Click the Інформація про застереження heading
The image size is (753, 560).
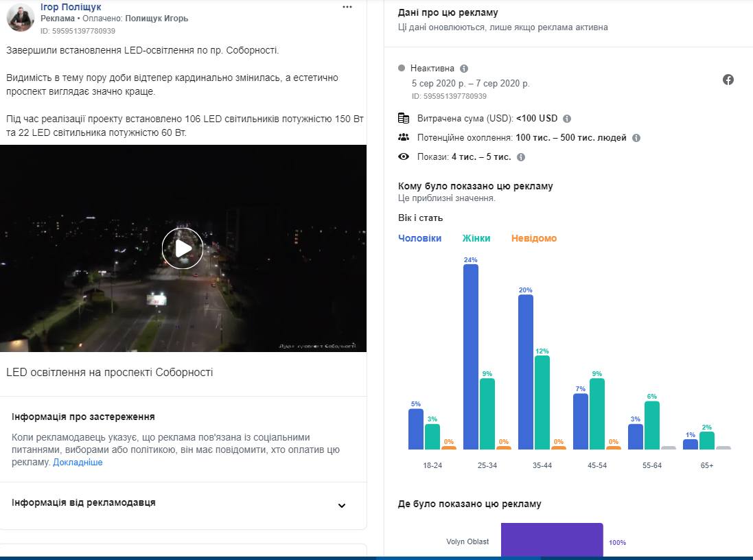83,417
